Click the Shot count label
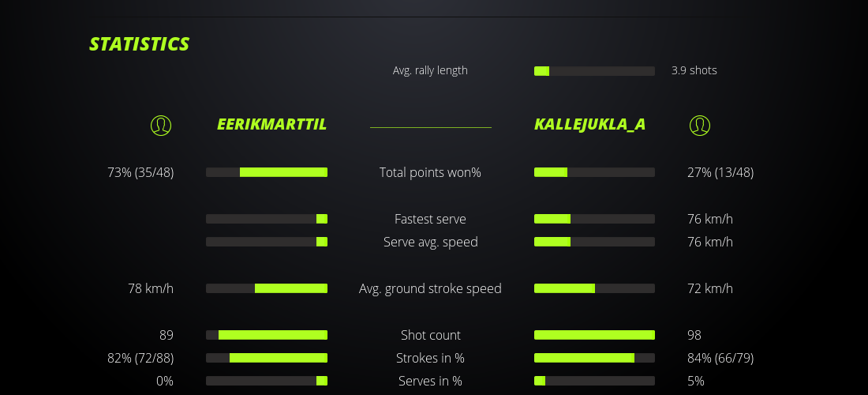Viewport: 868px width, 395px height. (x=430, y=335)
